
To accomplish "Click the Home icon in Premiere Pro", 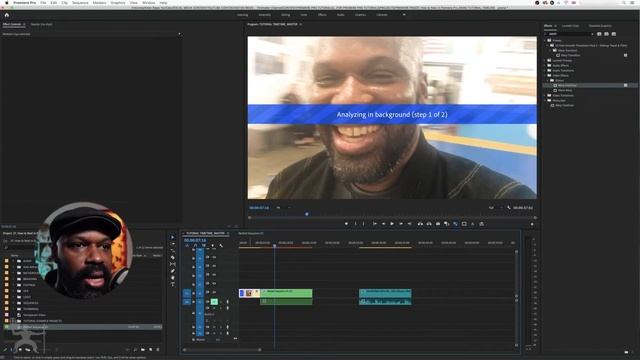I will click(x=7, y=15).
